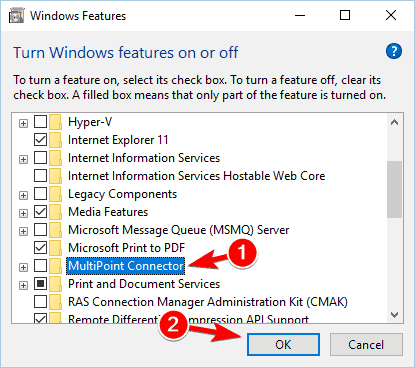The width and height of the screenshot is (415, 368).
Task: Confirm changes with the OK button
Action: click(x=283, y=345)
